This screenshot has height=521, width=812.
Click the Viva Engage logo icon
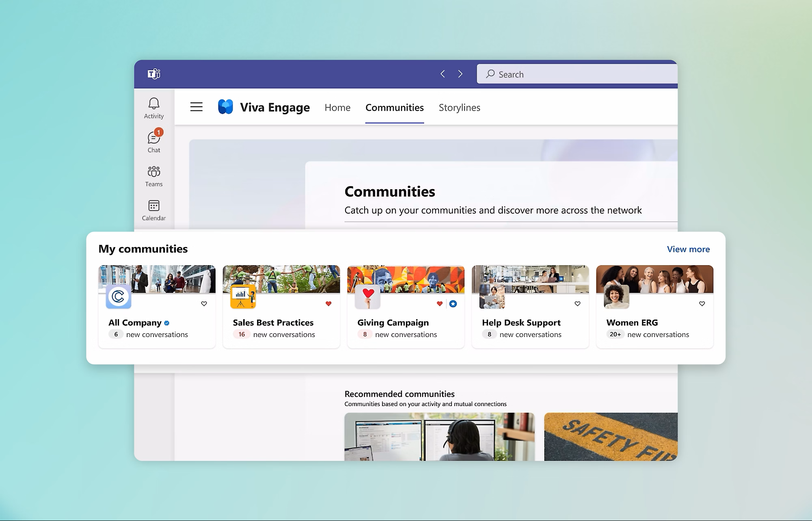225,107
